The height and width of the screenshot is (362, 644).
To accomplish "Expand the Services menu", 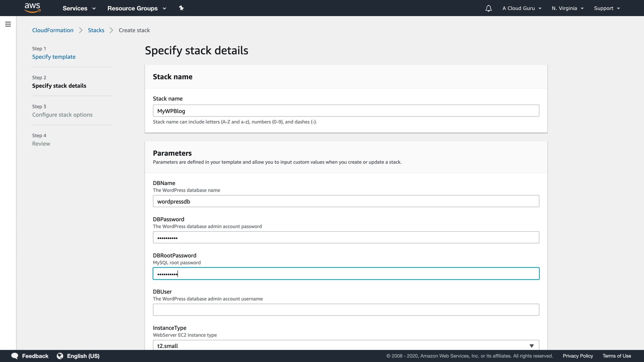I will (79, 8).
